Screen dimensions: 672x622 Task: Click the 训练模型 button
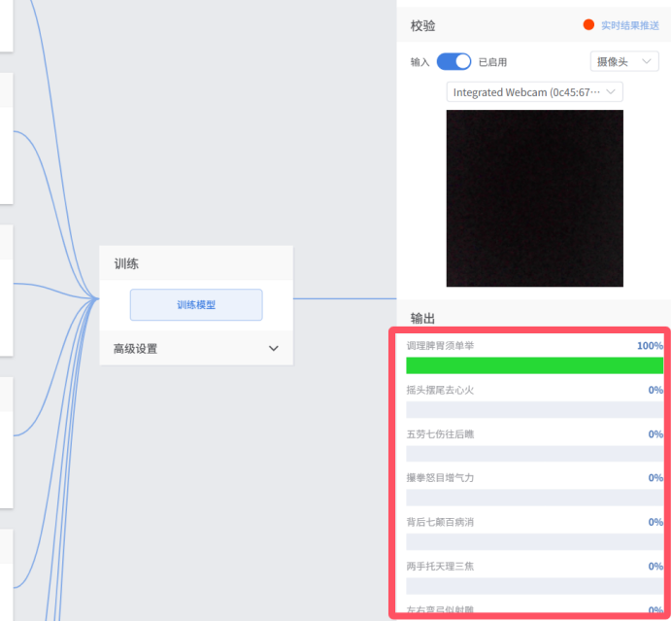point(195,304)
